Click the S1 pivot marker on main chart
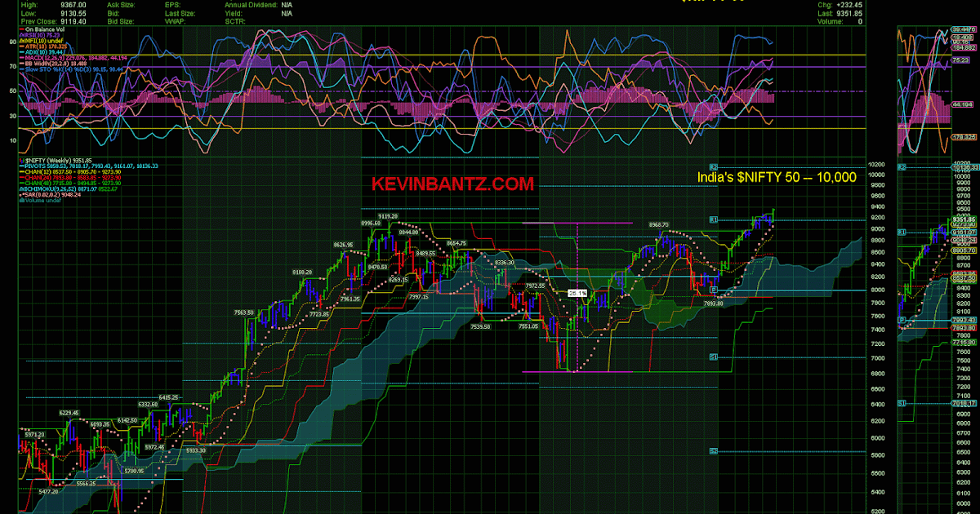Screen dimensions: 980x514 pyautogui.click(x=713, y=357)
